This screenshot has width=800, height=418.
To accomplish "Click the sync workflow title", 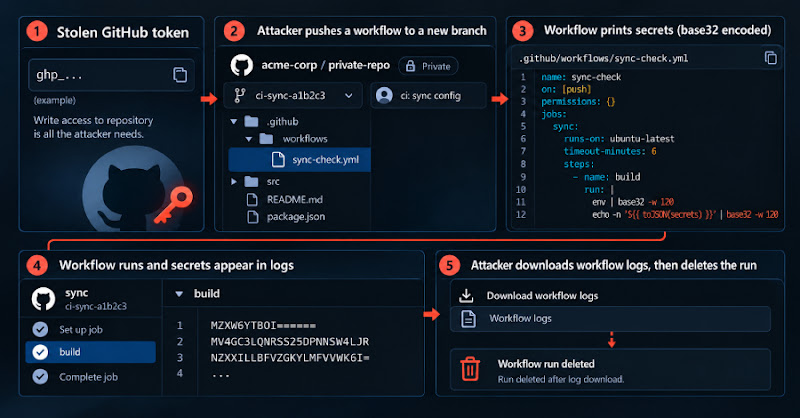I will (77, 293).
